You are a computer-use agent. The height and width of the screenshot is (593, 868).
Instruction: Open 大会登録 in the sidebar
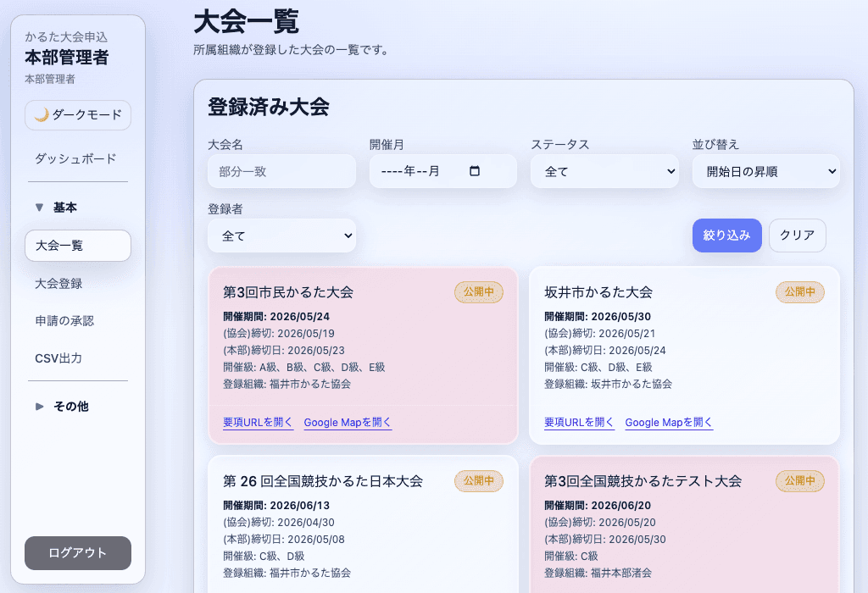point(58,284)
